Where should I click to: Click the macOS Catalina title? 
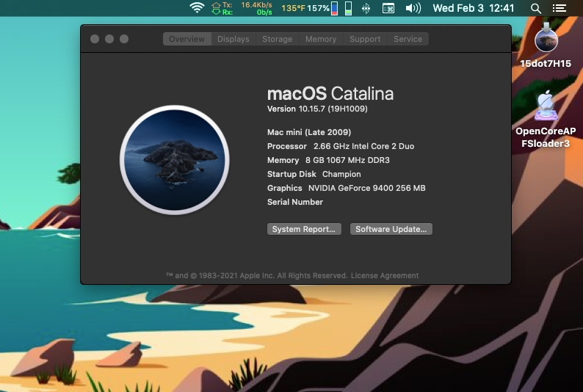330,94
